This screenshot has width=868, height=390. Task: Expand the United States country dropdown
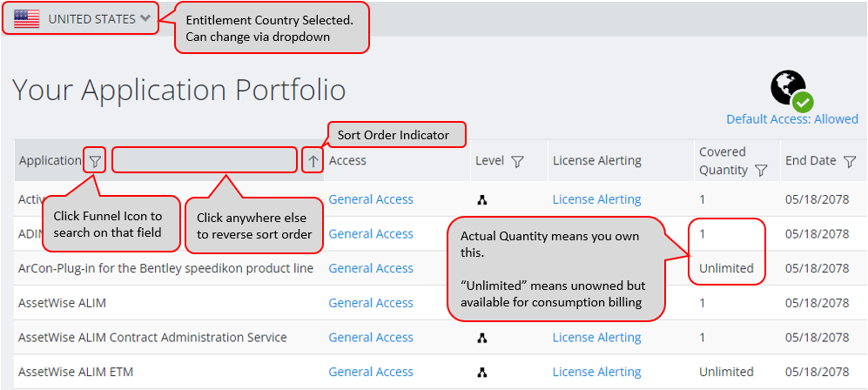click(145, 19)
